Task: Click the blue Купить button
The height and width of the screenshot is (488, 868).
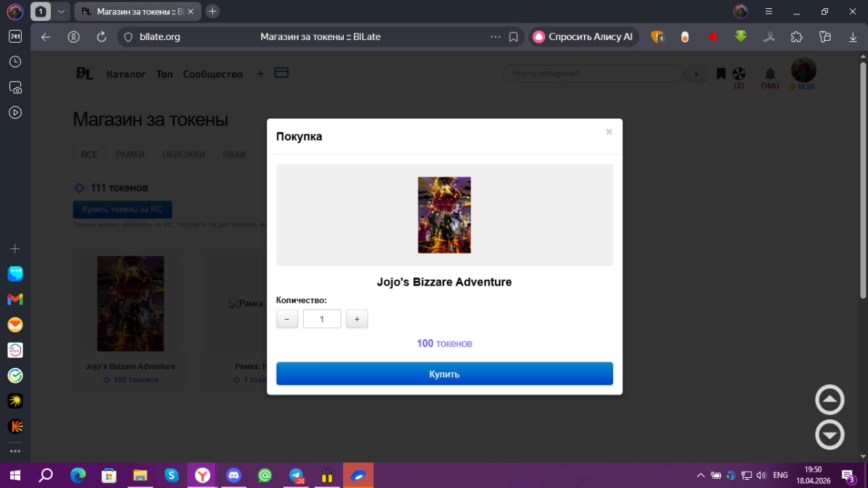Action: 445,374
